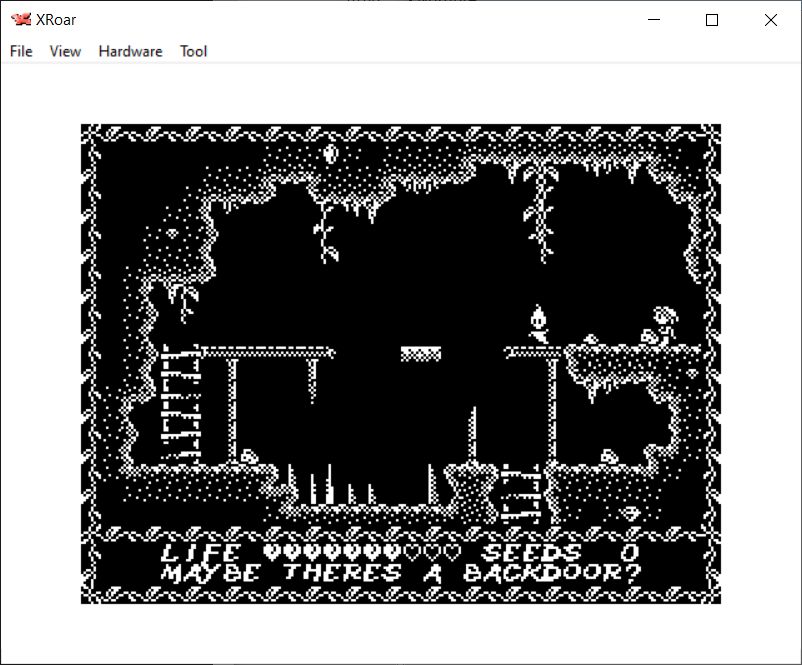
Task: Minimize the XRoar window
Action: [654, 20]
